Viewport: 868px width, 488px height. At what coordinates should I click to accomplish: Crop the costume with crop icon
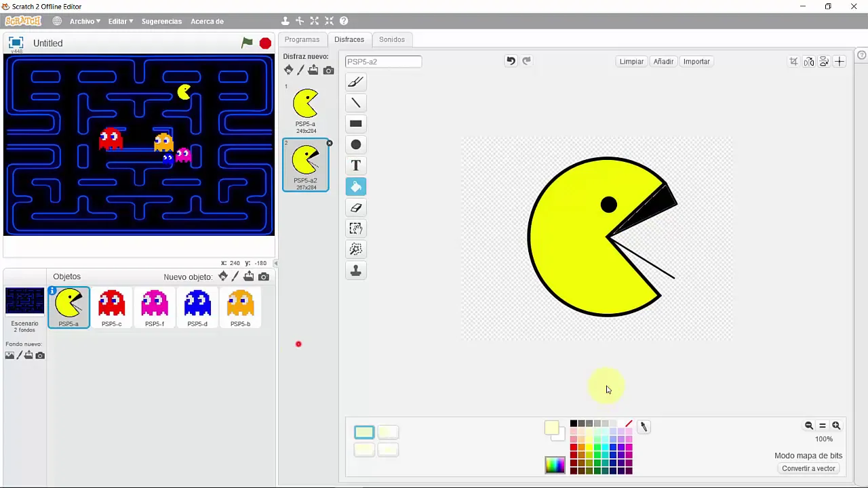pyautogui.click(x=793, y=62)
